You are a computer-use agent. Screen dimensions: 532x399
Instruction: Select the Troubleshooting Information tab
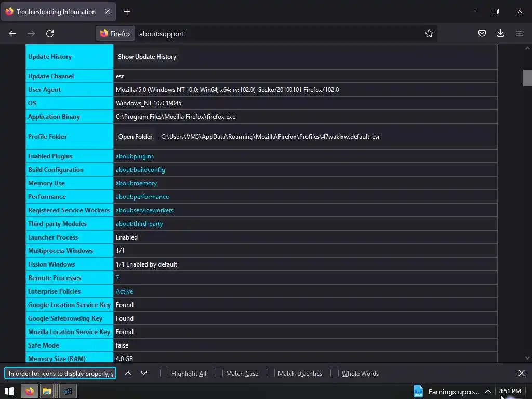59,11
